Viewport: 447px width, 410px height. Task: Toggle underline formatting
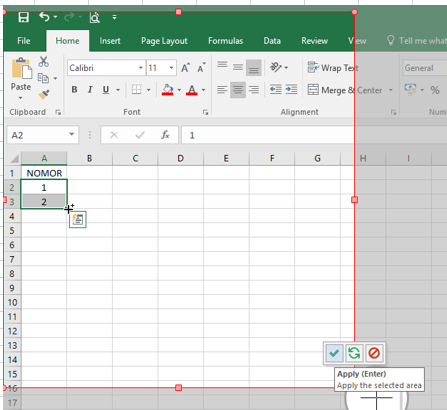coord(106,89)
